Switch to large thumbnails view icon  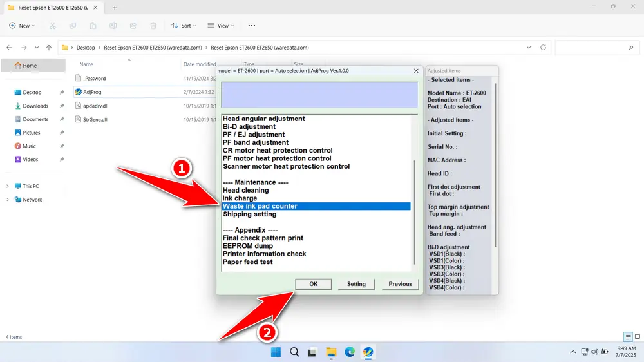click(x=638, y=337)
